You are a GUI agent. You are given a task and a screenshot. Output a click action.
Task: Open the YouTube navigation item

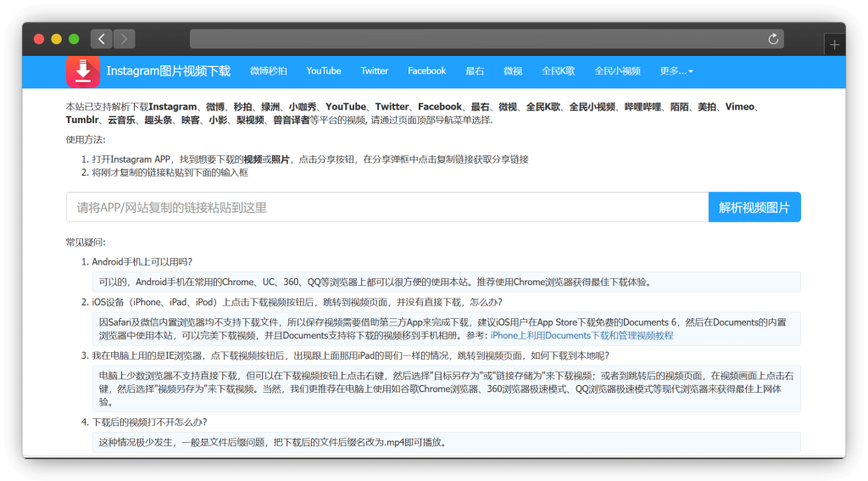(x=324, y=71)
